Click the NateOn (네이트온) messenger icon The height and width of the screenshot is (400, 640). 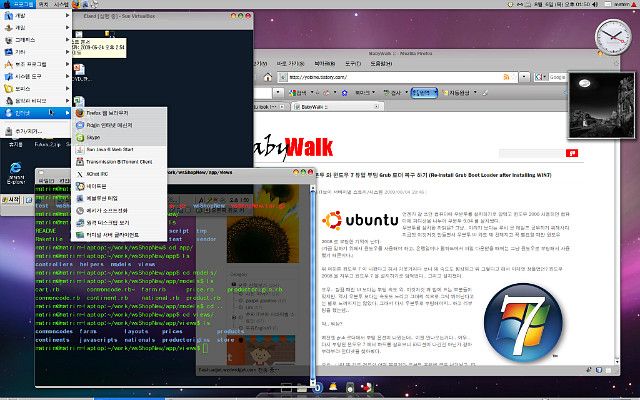[80, 187]
